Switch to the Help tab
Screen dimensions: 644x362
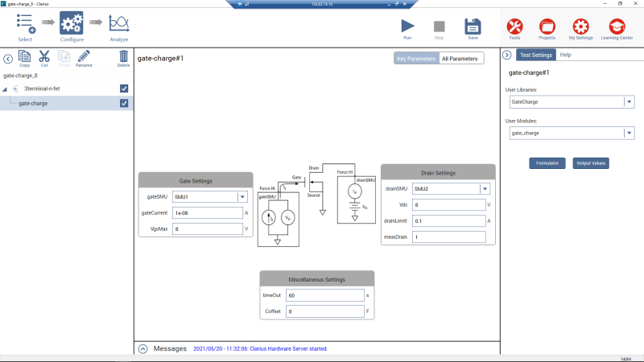[566, 55]
